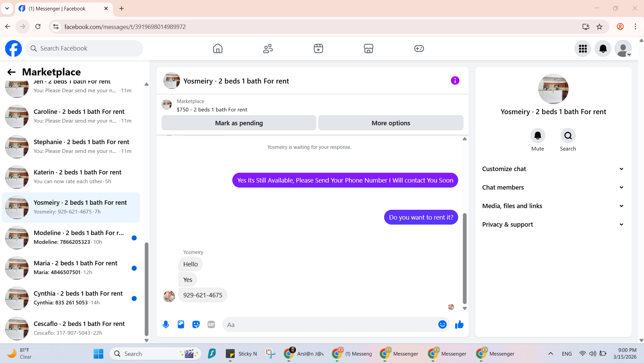Click the chat message scrollbar
The height and width of the screenshot is (363, 644).
[x=465, y=259]
